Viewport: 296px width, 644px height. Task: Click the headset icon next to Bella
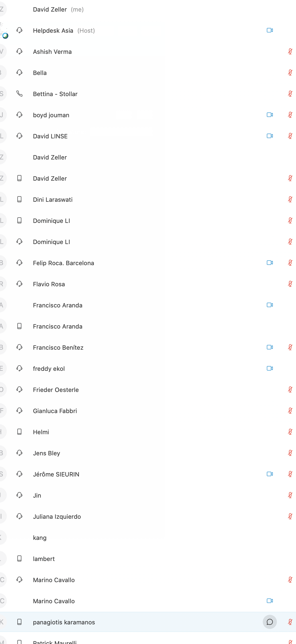[x=19, y=73]
